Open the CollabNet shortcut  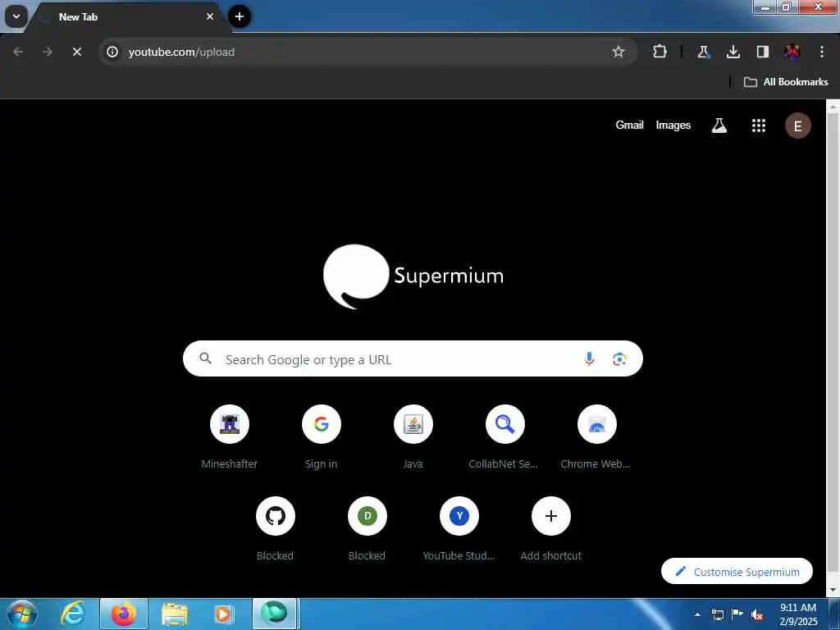pos(504,438)
